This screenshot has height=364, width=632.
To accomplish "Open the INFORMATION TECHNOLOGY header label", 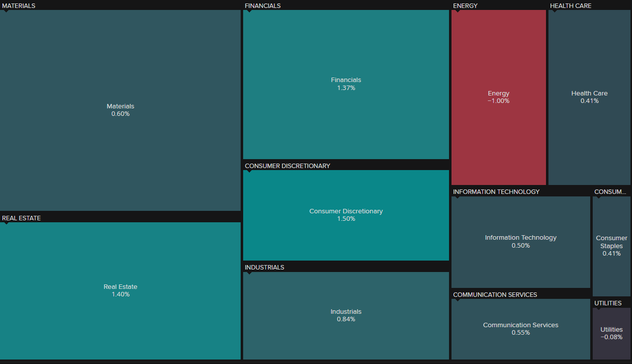I will click(x=496, y=191).
